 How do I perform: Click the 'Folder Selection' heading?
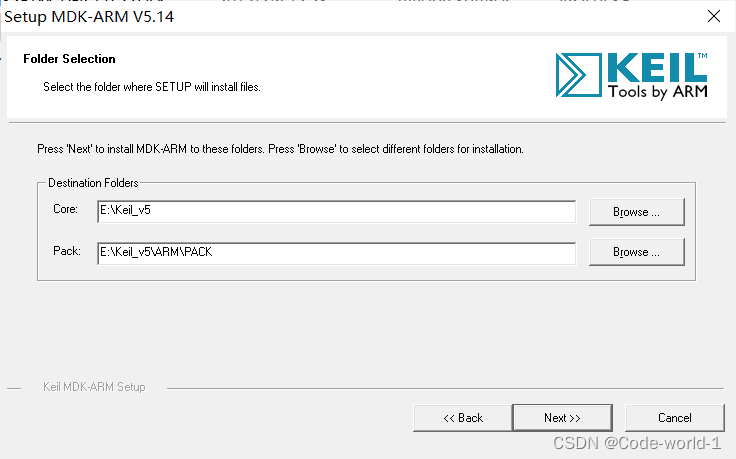pyautogui.click(x=69, y=59)
